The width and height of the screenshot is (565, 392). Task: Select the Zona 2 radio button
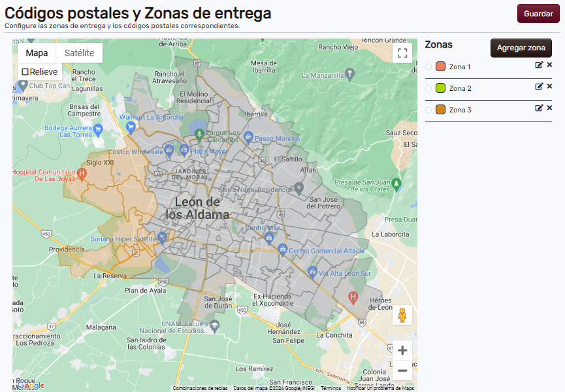pos(430,88)
